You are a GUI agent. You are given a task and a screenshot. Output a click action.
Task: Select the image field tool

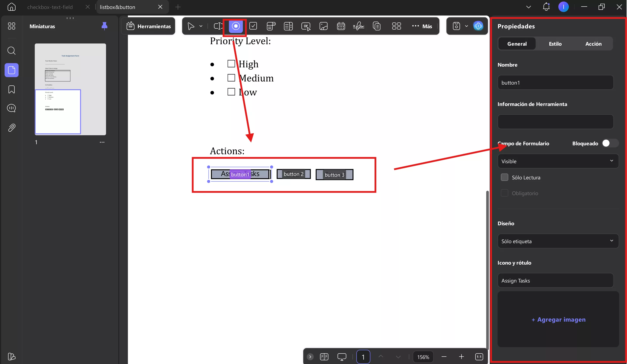coord(323,26)
